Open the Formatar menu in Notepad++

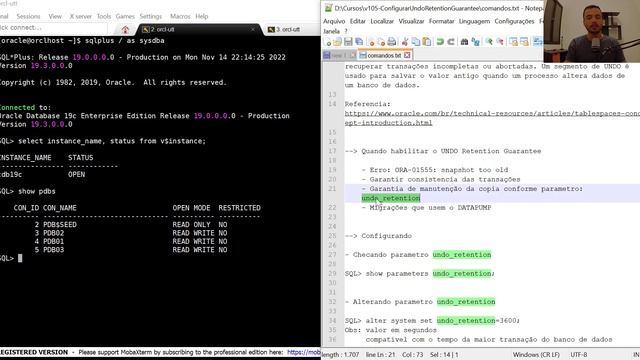tap(441, 21)
